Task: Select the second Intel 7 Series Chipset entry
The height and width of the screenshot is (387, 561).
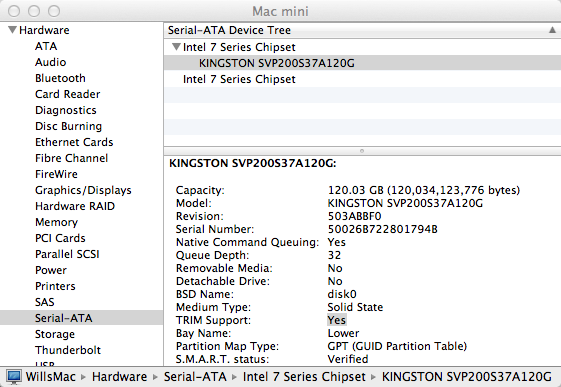Action: pyautogui.click(x=239, y=79)
